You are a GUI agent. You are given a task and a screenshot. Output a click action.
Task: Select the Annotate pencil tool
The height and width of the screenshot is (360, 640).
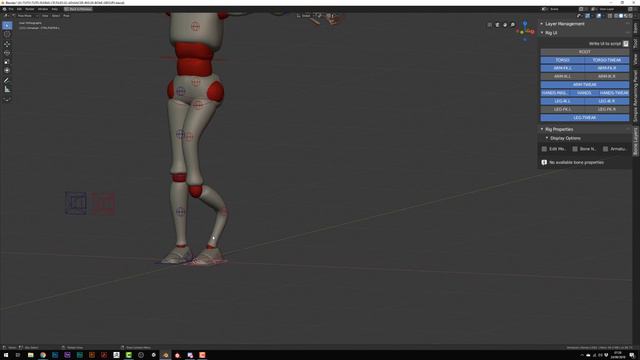coord(7,80)
